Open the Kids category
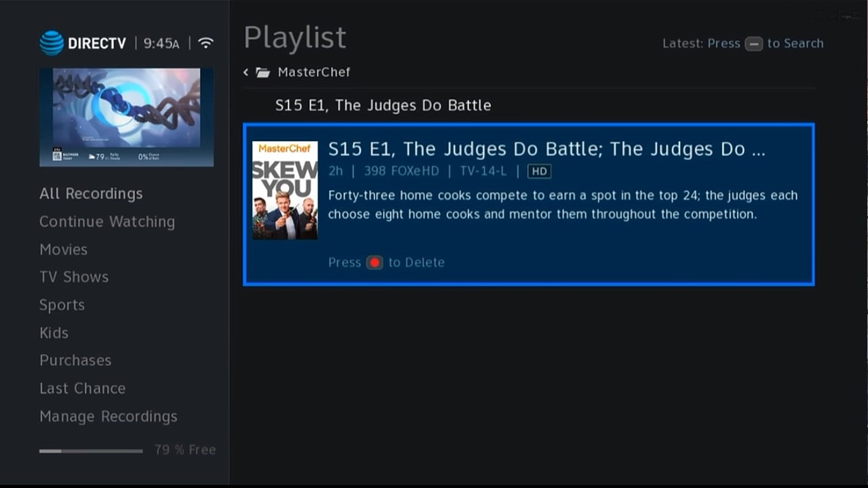Screen dimensions: 868x488 pyautogui.click(x=54, y=333)
